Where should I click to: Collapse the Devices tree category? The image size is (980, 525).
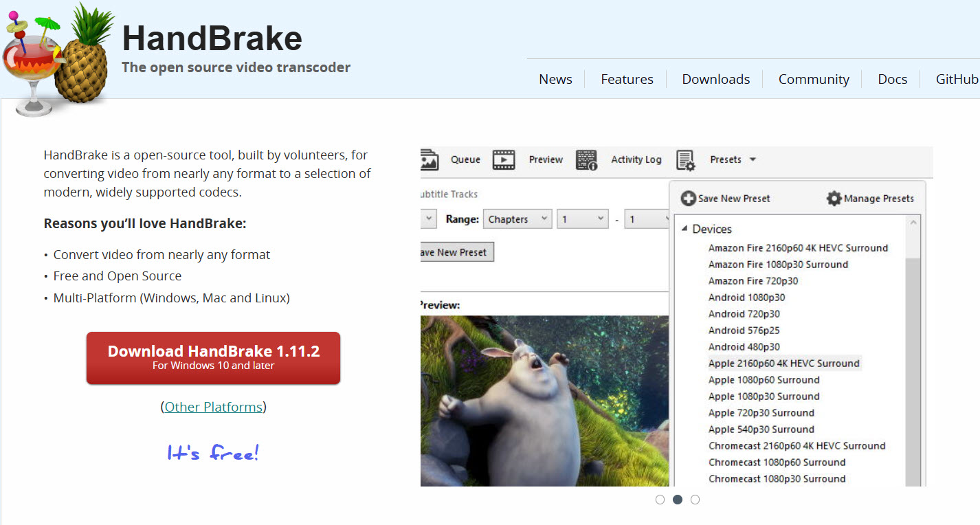pyautogui.click(x=684, y=229)
